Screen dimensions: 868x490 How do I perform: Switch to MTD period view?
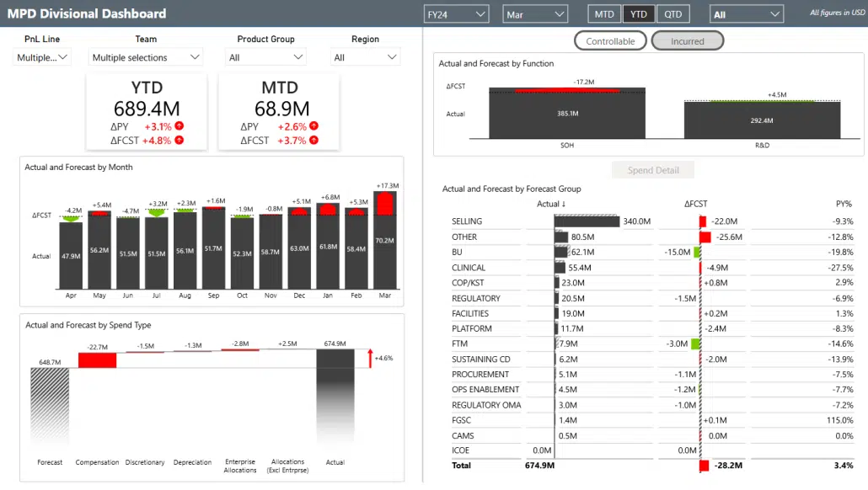pos(604,14)
